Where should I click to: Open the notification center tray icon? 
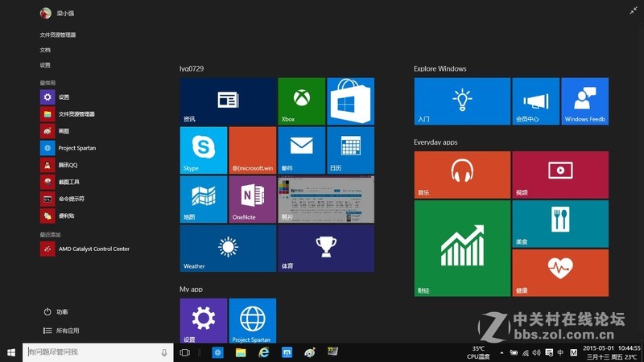pyautogui.click(x=549, y=352)
